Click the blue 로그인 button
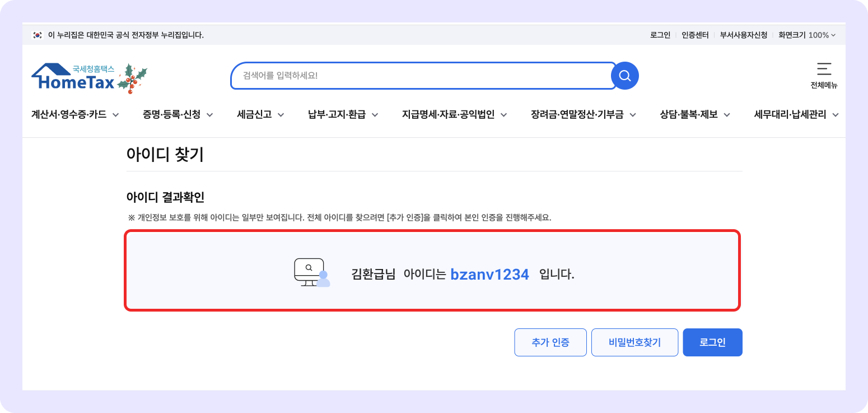The width and height of the screenshot is (868, 413). point(712,342)
